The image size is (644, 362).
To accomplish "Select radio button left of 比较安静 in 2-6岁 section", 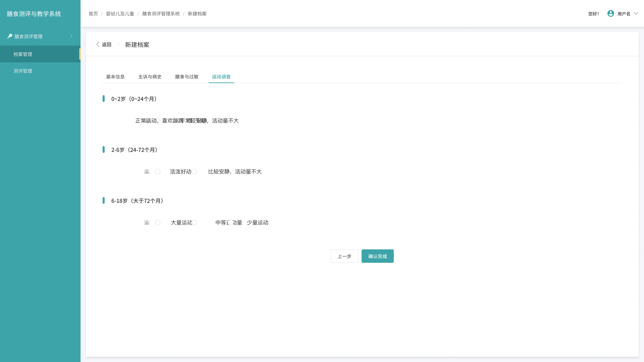I will (x=195, y=172).
